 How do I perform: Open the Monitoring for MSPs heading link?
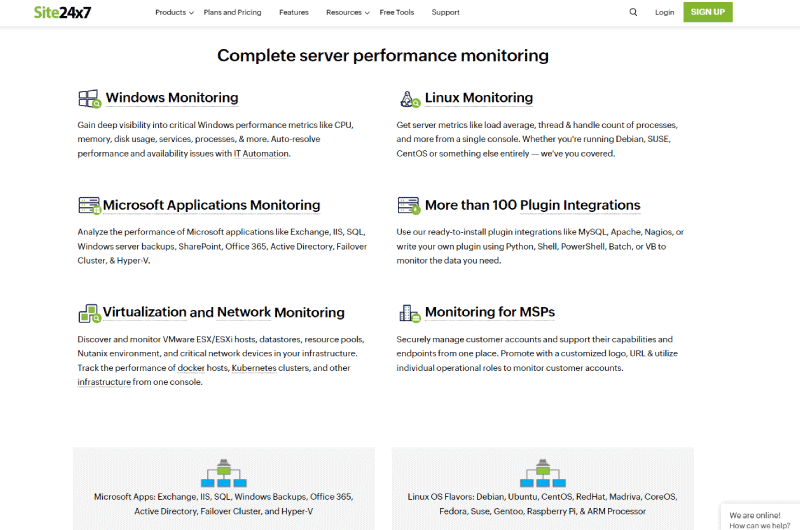point(490,312)
